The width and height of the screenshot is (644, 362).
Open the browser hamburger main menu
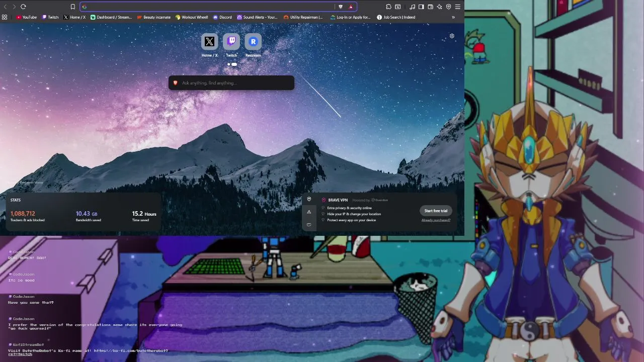click(457, 7)
